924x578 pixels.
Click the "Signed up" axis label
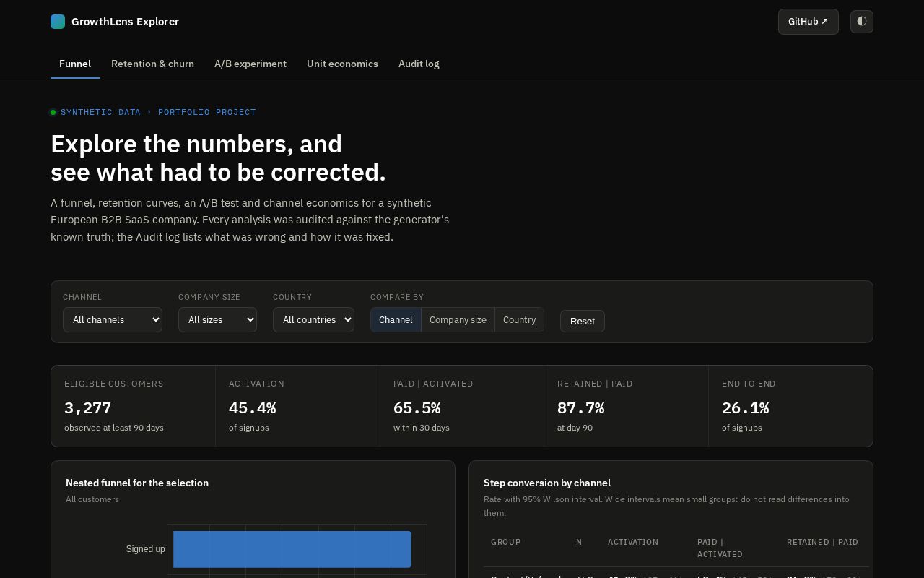(x=146, y=549)
